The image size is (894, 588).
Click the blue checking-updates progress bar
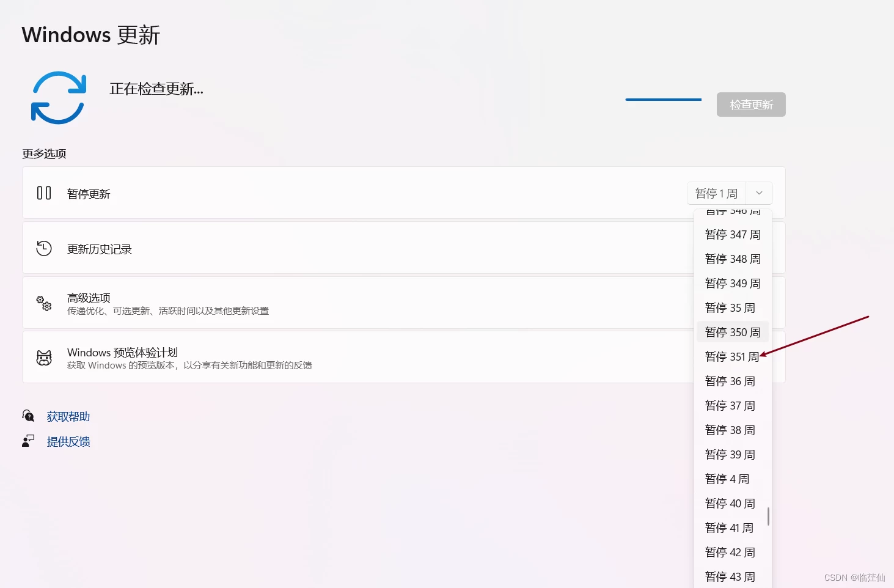point(663,99)
